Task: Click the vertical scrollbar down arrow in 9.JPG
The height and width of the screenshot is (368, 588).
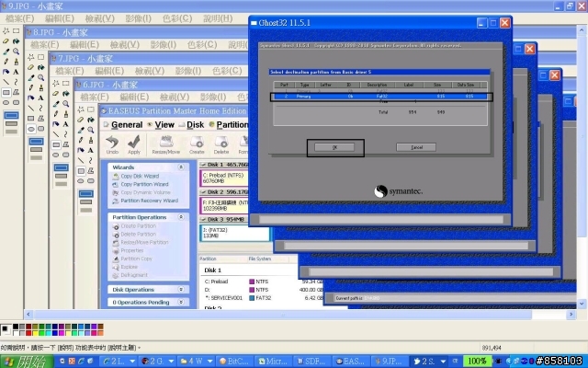Action: click(x=582, y=304)
